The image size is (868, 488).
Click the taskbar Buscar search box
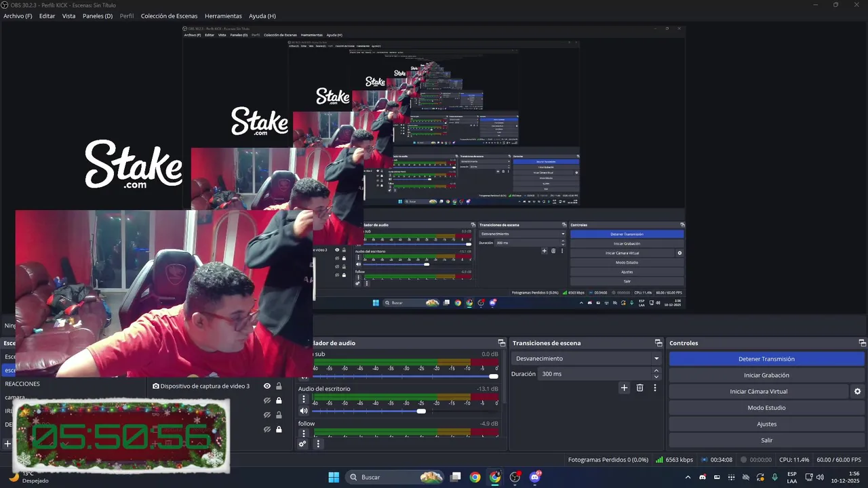(x=396, y=477)
